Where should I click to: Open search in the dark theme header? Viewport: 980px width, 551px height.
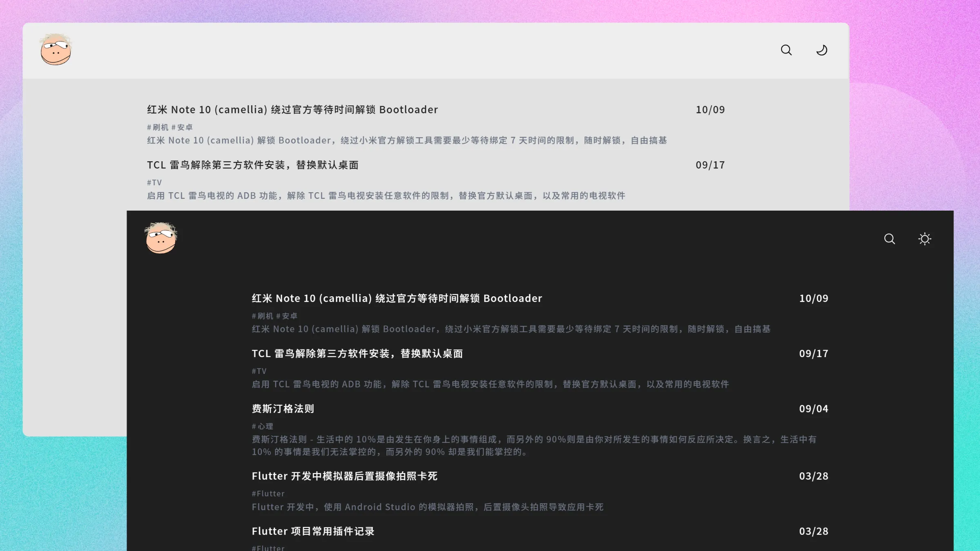point(889,239)
